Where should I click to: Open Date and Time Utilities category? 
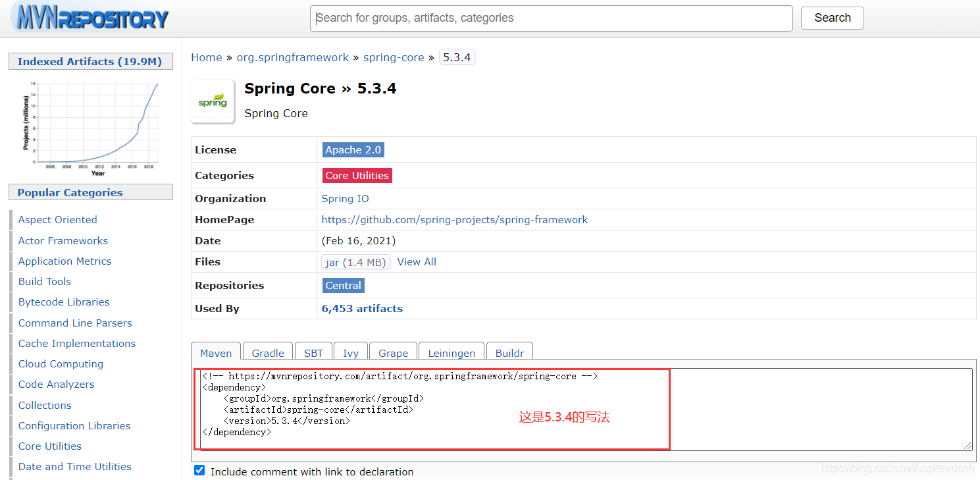tap(74, 467)
